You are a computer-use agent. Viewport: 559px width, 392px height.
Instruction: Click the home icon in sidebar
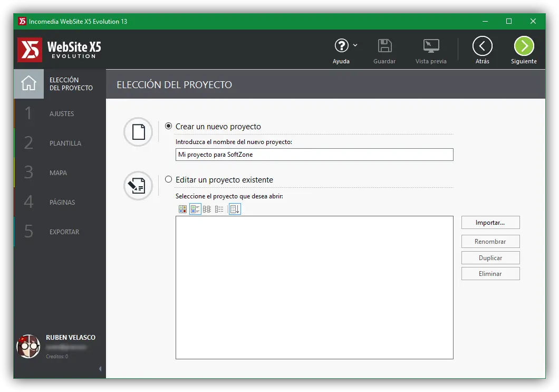(28, 84)
